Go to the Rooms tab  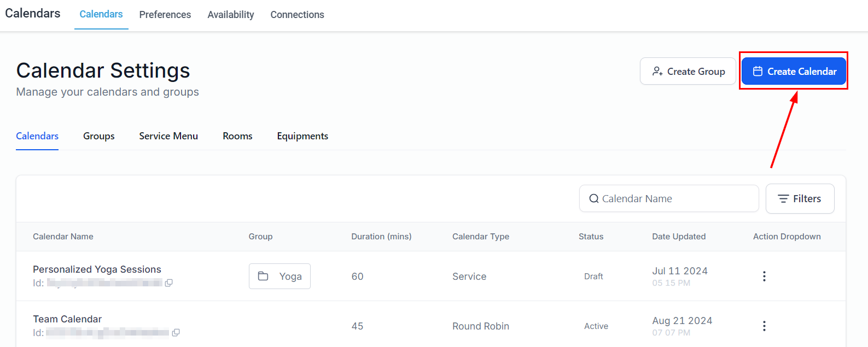[x=237, y=136]
